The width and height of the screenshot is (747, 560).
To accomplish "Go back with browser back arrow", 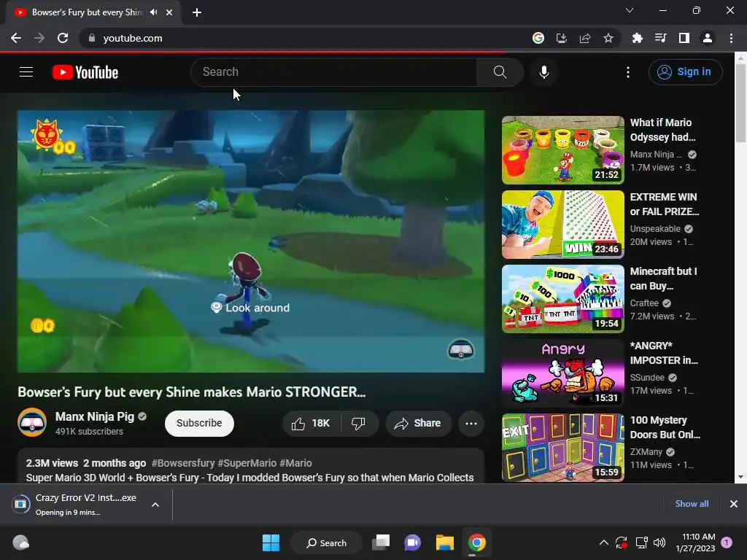I will point(16,38).
